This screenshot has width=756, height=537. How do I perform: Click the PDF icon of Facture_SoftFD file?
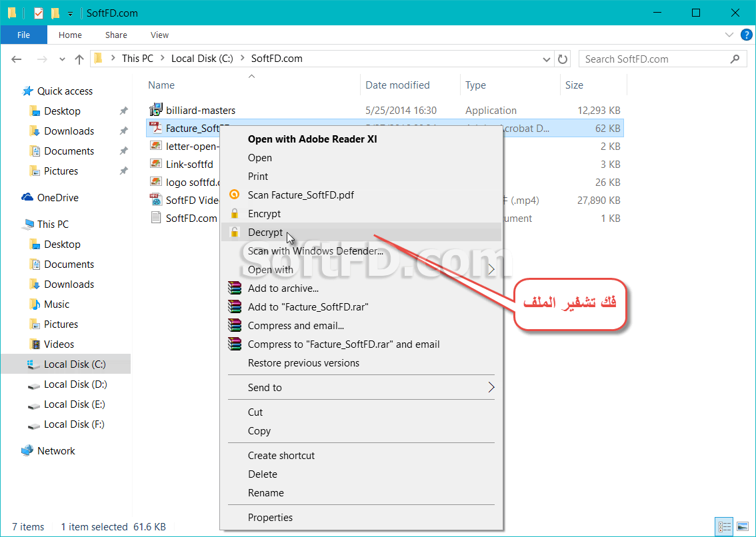coord(155,128)
